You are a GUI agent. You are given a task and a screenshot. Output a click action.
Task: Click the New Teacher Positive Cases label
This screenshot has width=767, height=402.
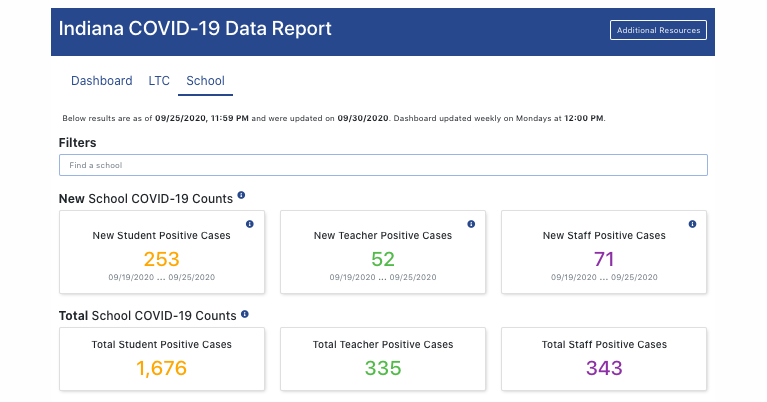pos(383,236)
